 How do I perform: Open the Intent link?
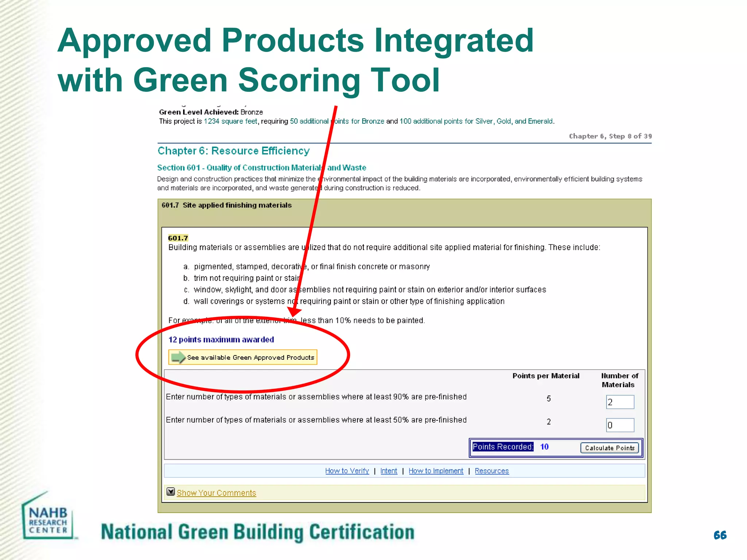[388, 471]
